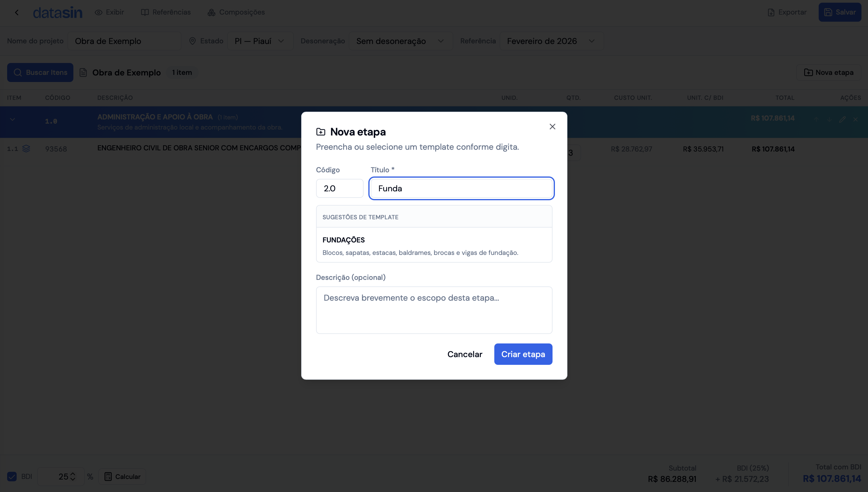Viewport: 868px width, 492px height.
Task: Click the ENGENHEIRO CIVIL DE OBRA SENIOR description
Action: coord(199,148)
